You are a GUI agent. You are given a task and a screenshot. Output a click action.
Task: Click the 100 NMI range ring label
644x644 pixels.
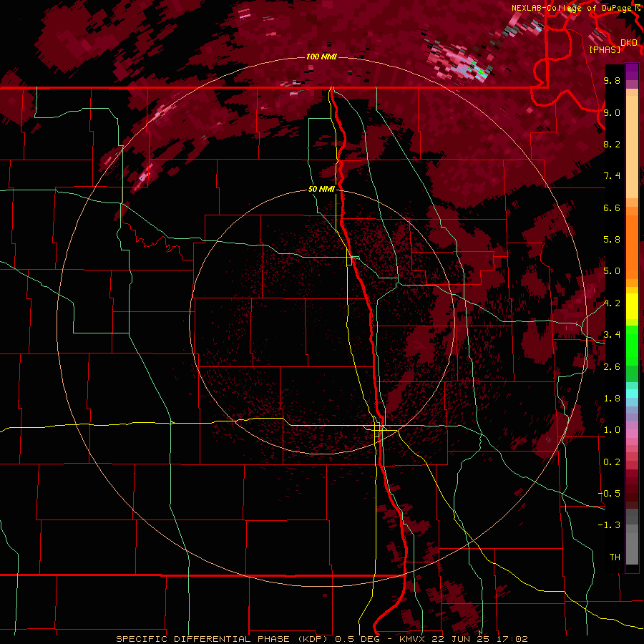(x=321, y=57)
